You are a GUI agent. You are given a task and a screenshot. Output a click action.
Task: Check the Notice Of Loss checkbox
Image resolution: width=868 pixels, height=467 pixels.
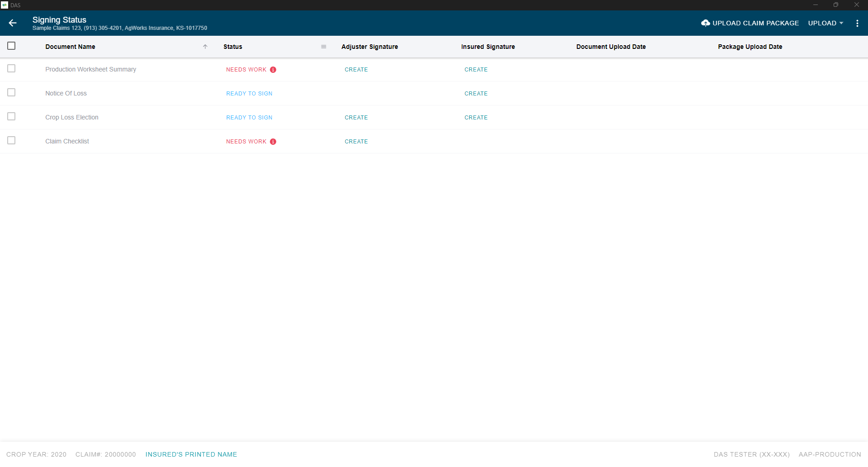(11, 92)
